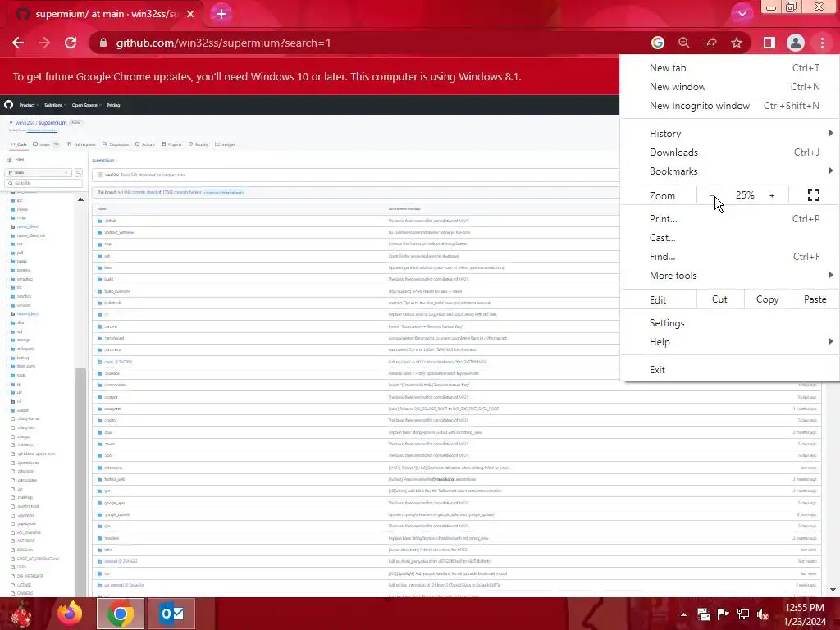Toggle the three-dot Chrome menu button
This screenshot has height=630, width=840.
[822, 43]
